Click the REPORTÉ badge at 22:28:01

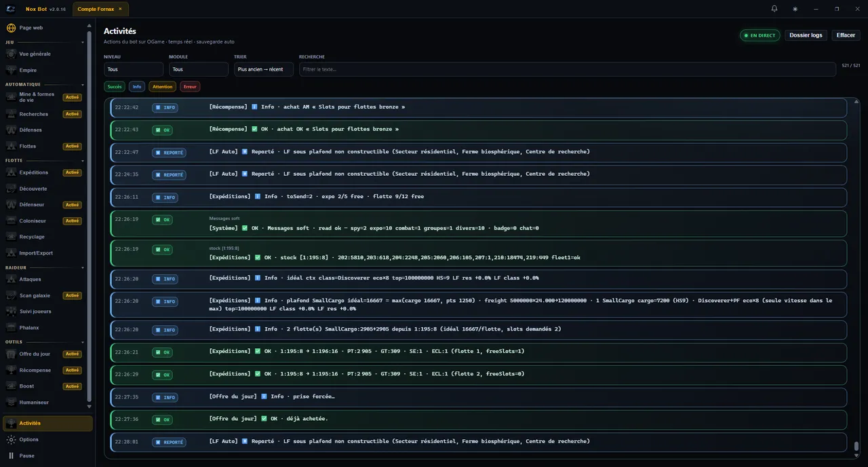pyautogui.click(x=169, y=442)
